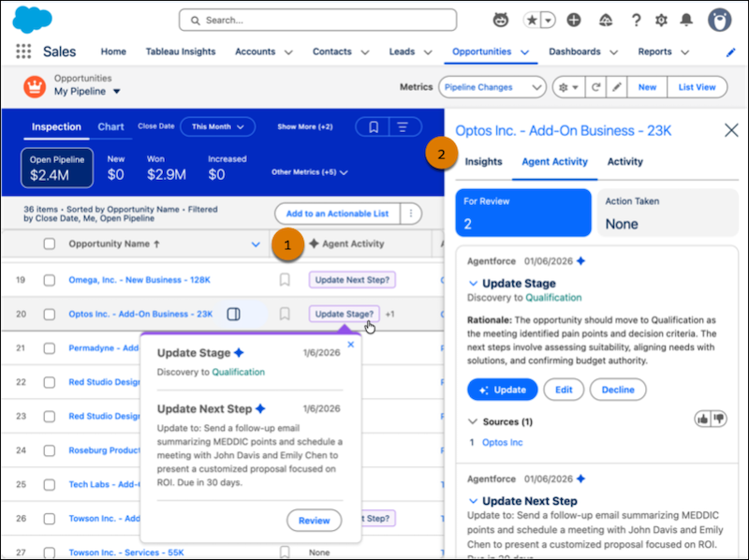Viewport: 749px width, 560px height.
Task: Open the Activity tab in side panel
Action: (624, 162)
